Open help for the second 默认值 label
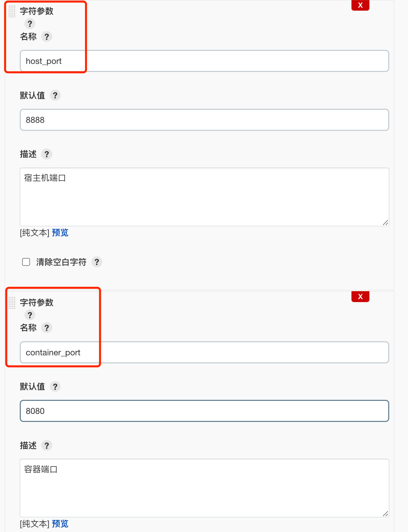The width and height of the screenshot is (408, 532). pyautogui.click(x=56, y=386)
